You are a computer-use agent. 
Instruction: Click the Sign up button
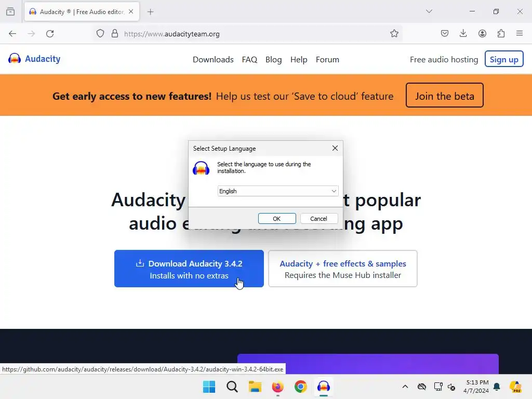[504, 59]
